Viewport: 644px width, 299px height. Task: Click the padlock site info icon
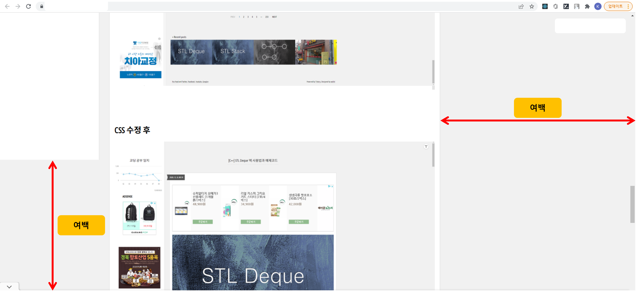click(42, 6)
